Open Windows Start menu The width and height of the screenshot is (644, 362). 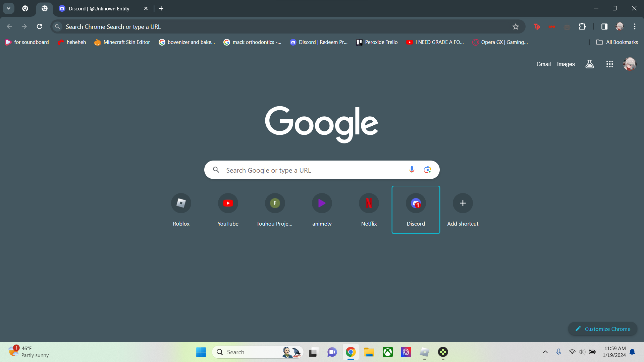201,352
